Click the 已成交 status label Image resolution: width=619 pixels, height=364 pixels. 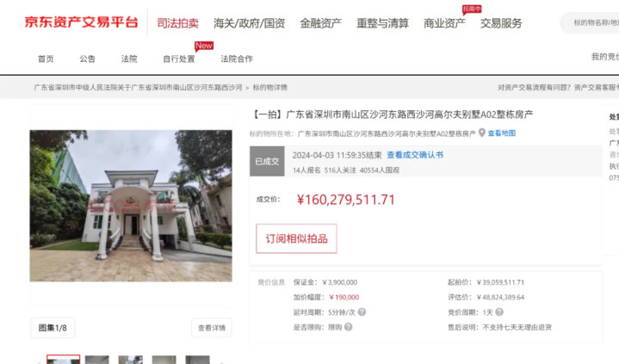pos(267,161)
